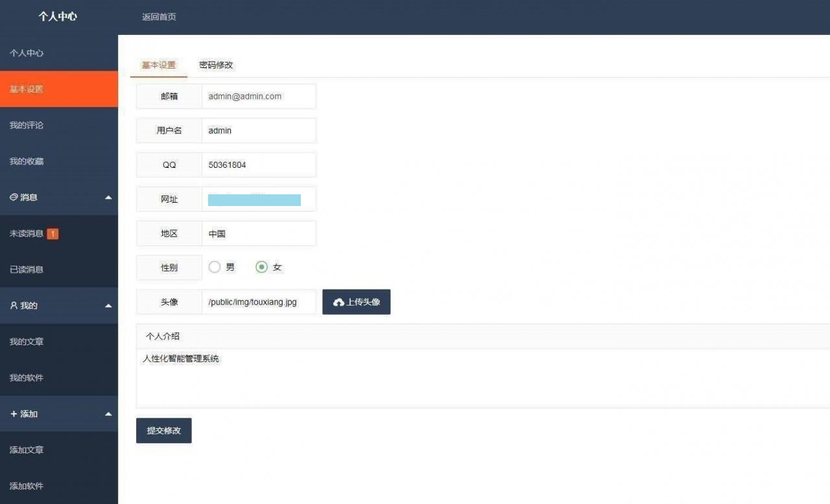
Task: Collapse the 消息 section arrow
Action: (x=108, y=198)
